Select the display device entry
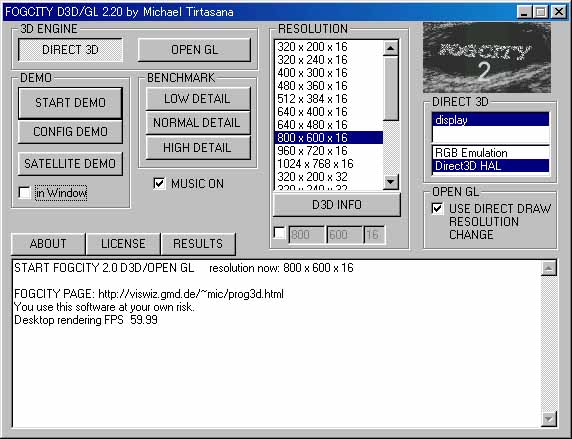The image size is (572, 439). tap(491, 120)
